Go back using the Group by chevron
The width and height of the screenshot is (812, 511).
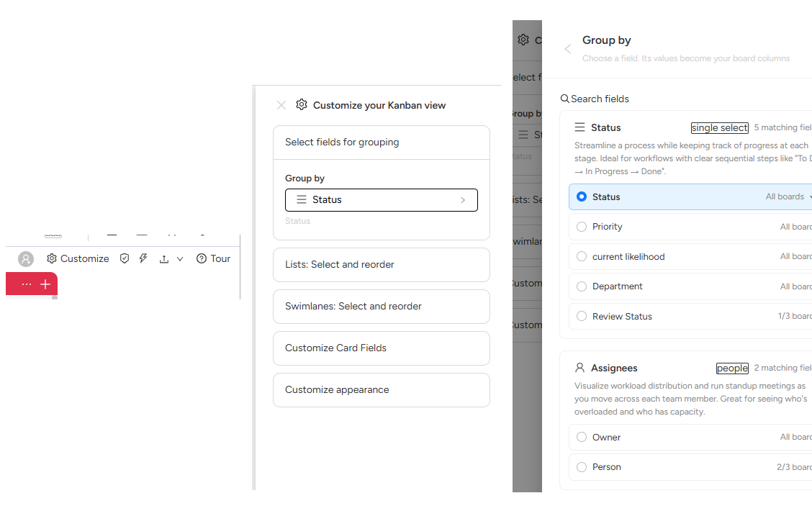[568, 49]
